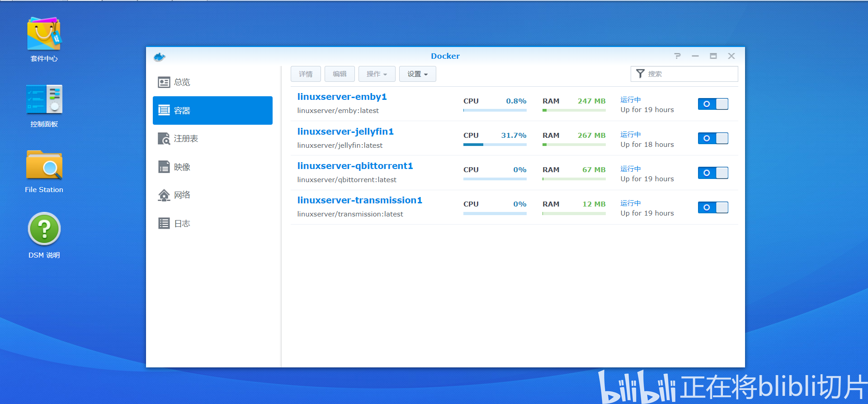Click the linuxserver/qbittorrent:latest image text

point(346,180)
